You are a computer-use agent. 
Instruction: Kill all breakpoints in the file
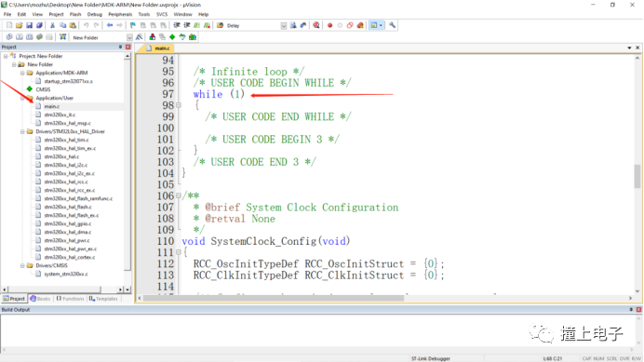click(x=360, y=25)
